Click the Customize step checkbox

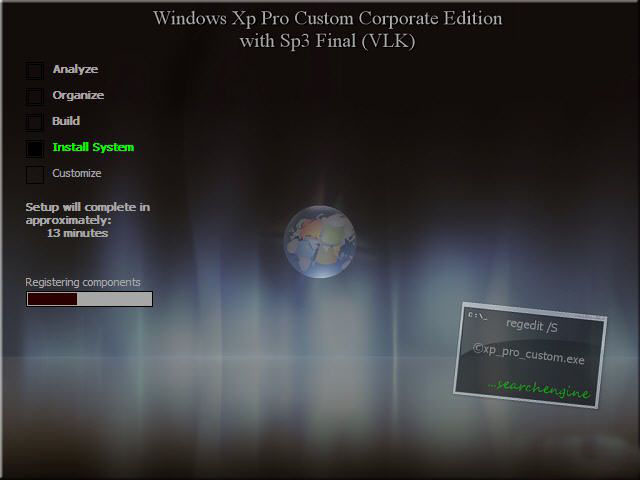point(35,175)
